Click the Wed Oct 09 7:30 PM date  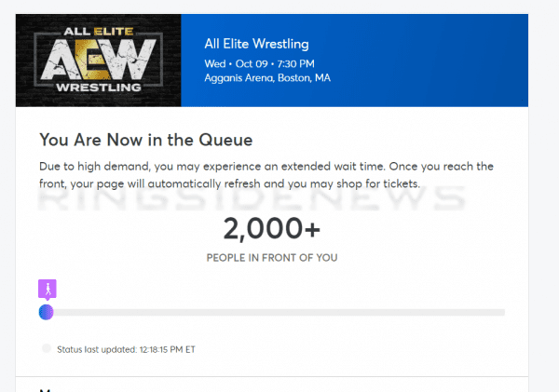256,62
